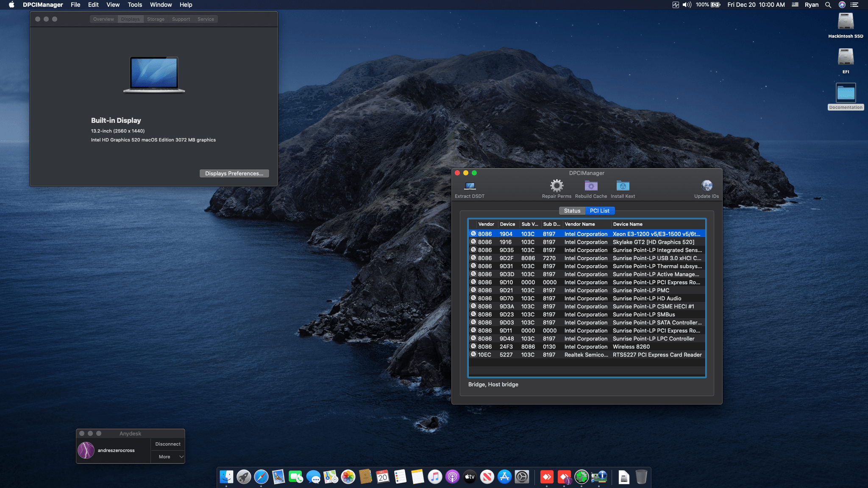The height and width of the screenshot is (488, 868).
Task: Open Hackintosh SSD desktop drive
Action: [846, 25]
